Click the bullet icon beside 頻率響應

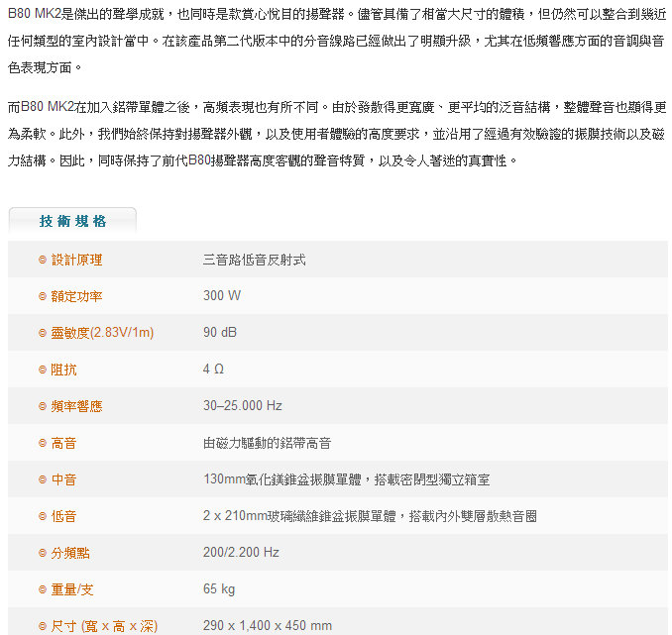(x=43, y=406)
